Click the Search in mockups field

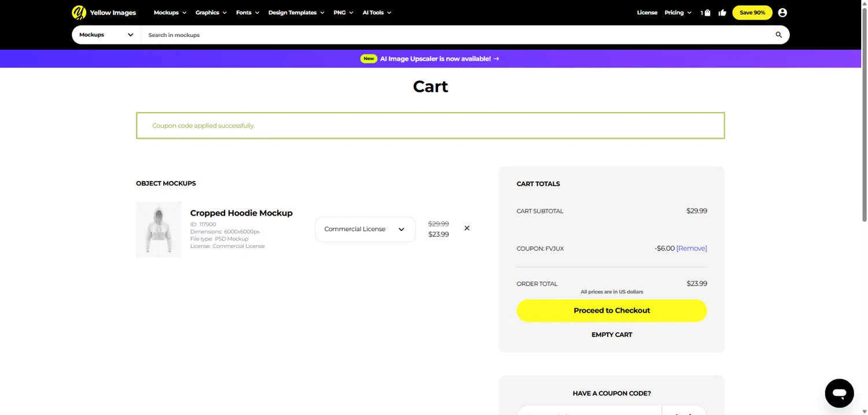[x=457, y=35]
